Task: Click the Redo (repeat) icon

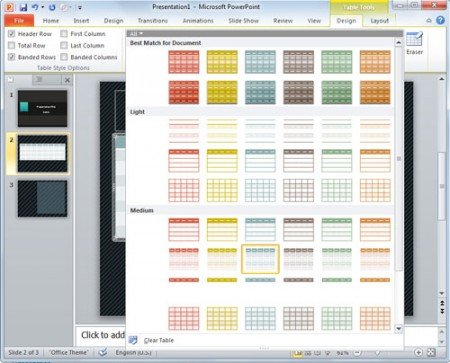Action: click(52, 7)
